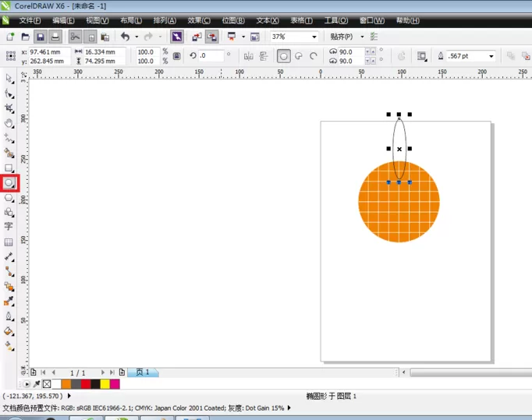Screen dimensions: 532x420
Task: Click the Save document icon
Action: (41, 37)
